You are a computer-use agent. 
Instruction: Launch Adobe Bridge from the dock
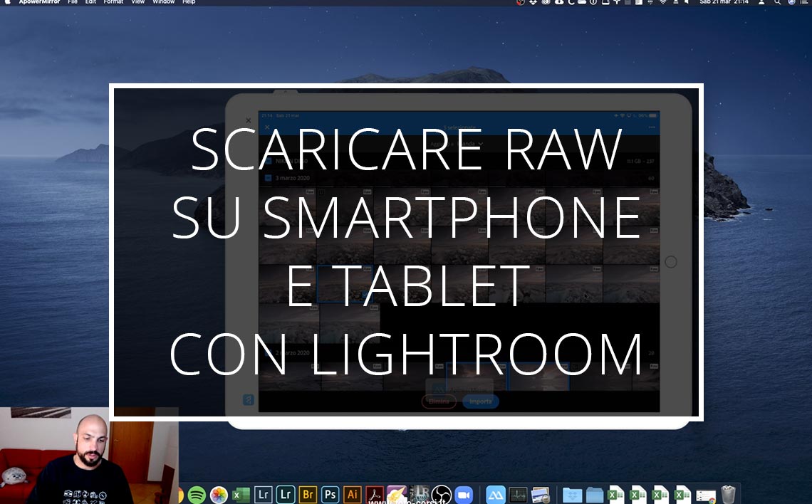point(308,494)
